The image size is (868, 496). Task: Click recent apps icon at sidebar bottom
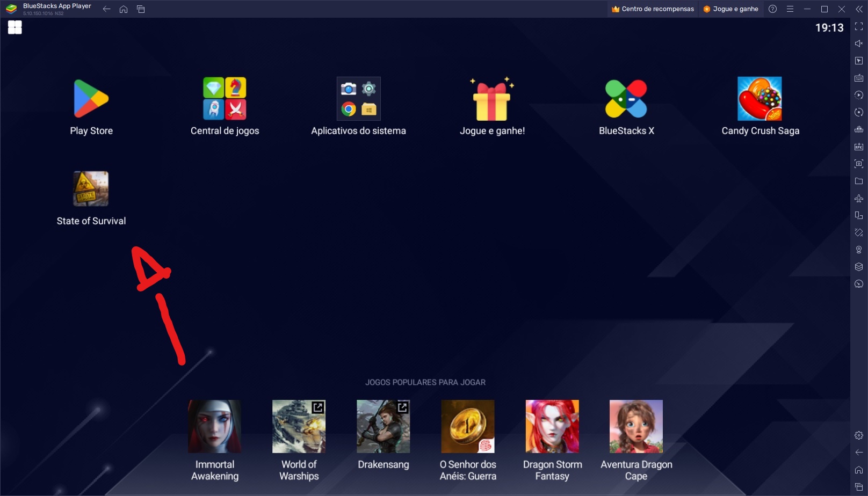click(x=859, y=487)
